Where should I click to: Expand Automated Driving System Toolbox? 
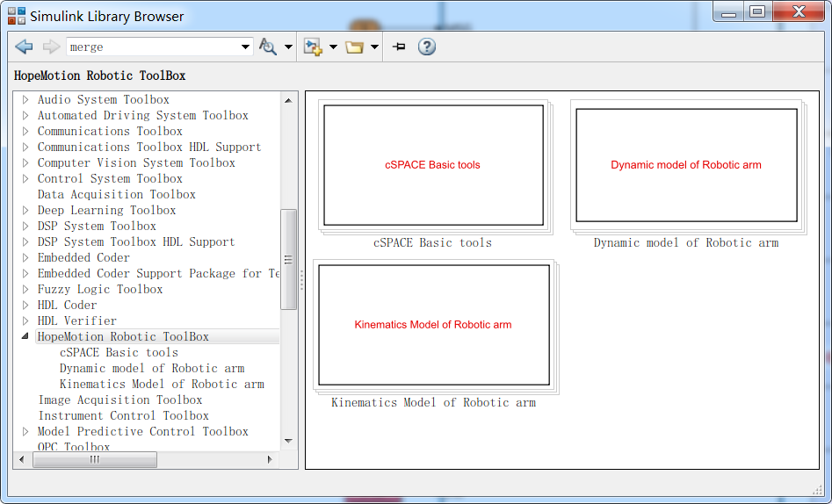point(25,115)
